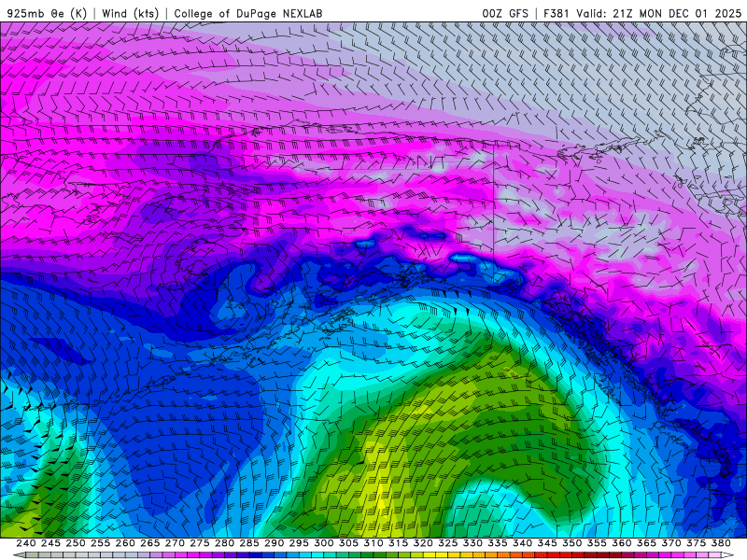Select "Valid: 21Z MON DEC 01 2025" text
The height and width of the screenshot is (560, 747).
point(659,13)
